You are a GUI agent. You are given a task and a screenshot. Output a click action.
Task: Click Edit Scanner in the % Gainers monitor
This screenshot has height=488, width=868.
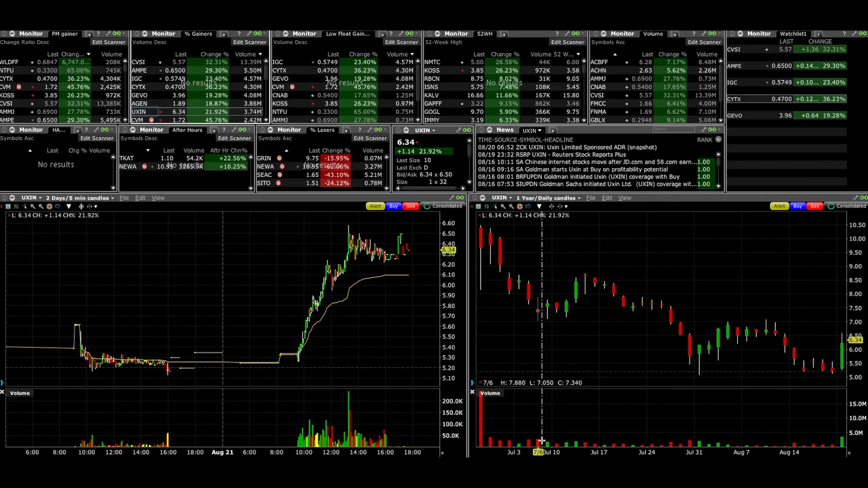(249, 42)
